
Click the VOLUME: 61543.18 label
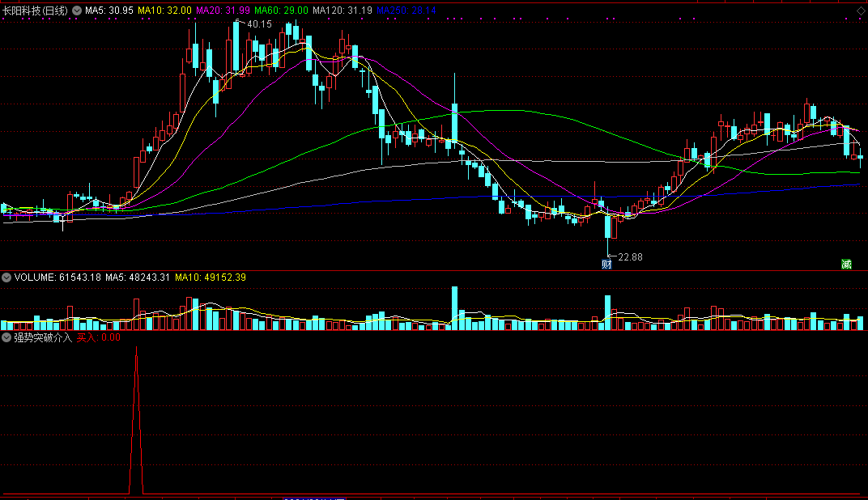click(x=57, y=278)
